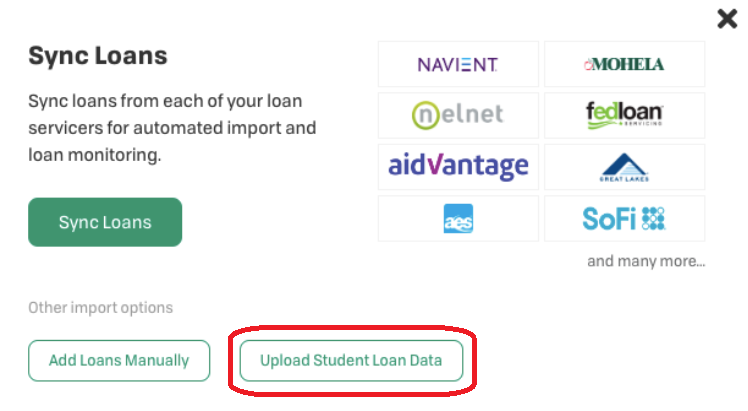Click the green Sync Loans button
The image size is (748, 411).
[105, 222]
